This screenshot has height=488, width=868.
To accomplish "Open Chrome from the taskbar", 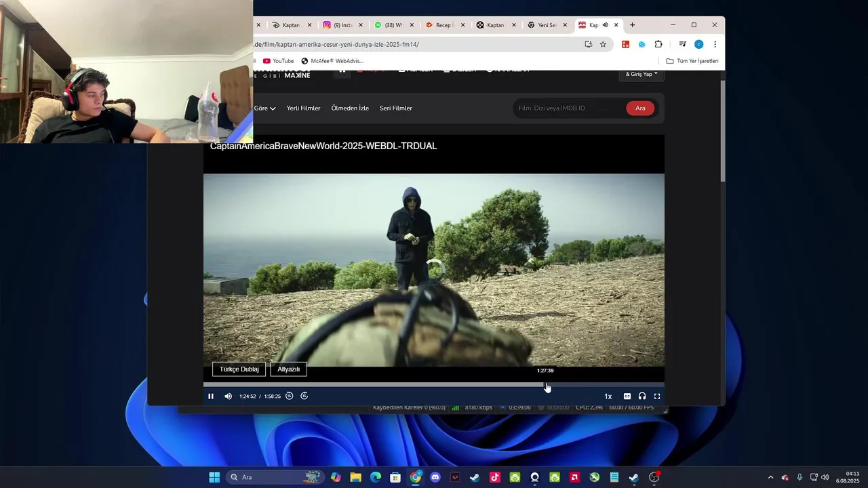I will (x=416, y=477).
